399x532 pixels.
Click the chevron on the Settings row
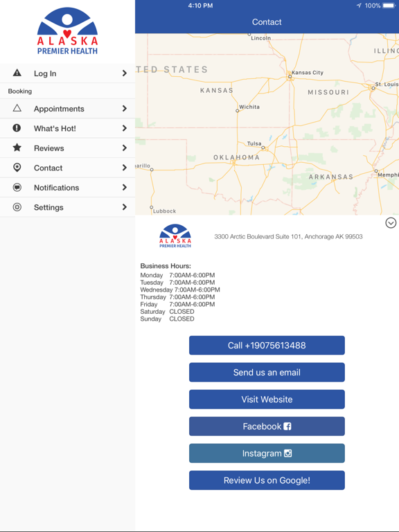(125, 207)
